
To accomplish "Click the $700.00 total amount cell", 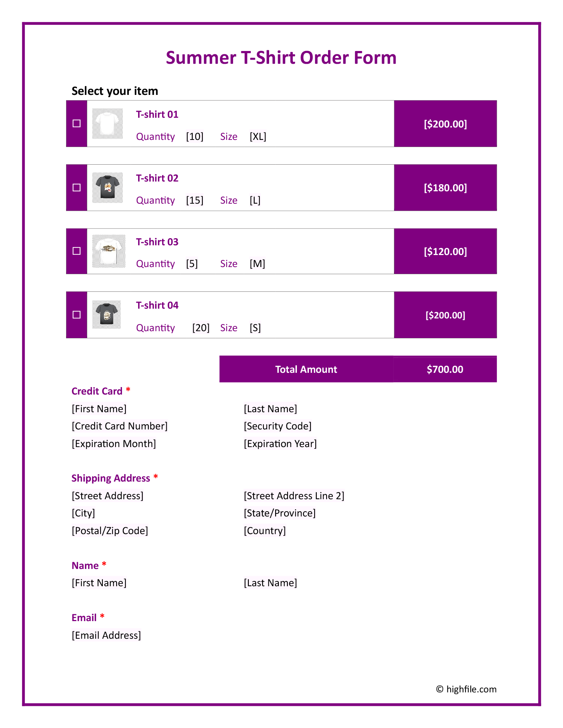I will click(x=445, y=369).
